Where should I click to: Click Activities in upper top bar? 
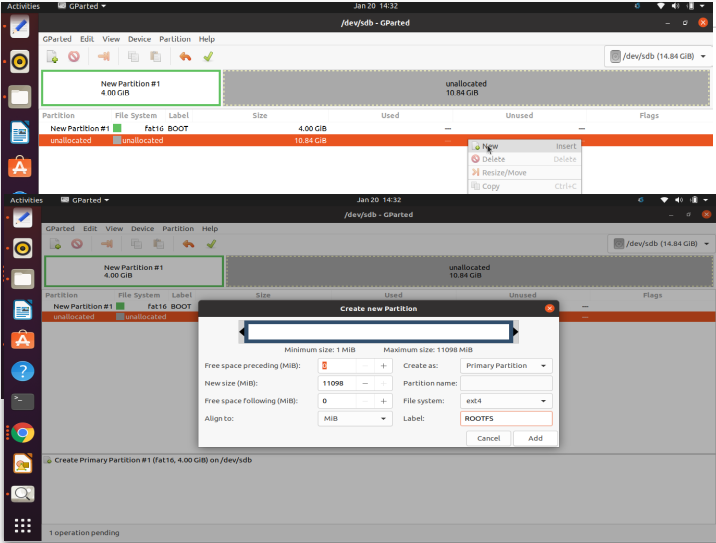(x=23, y=6)
